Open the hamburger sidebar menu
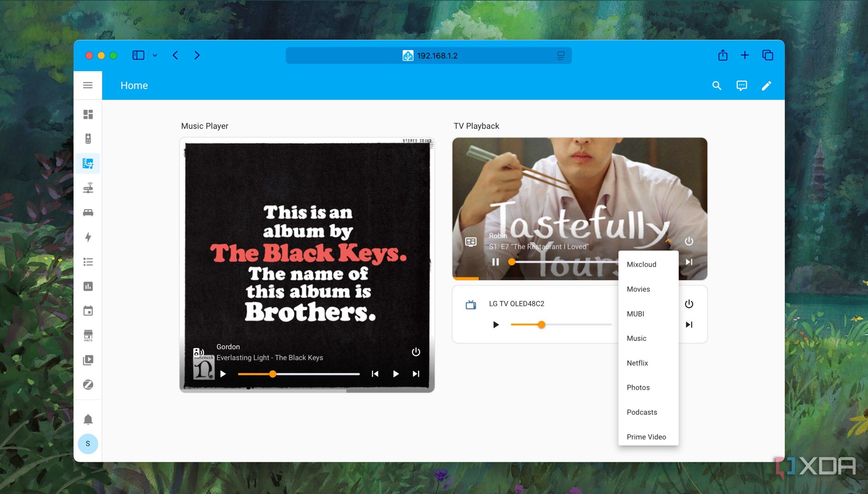The image size is (868, 494). (x=88, y=85)
